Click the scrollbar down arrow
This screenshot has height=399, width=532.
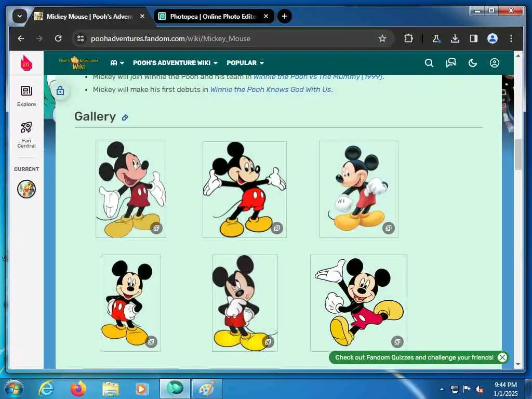click(518, 364)
